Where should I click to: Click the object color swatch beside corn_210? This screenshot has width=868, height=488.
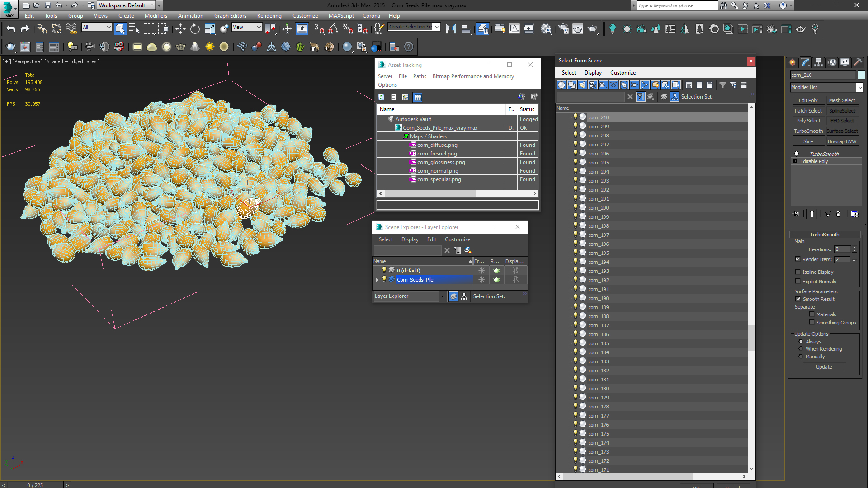(861, 75)
